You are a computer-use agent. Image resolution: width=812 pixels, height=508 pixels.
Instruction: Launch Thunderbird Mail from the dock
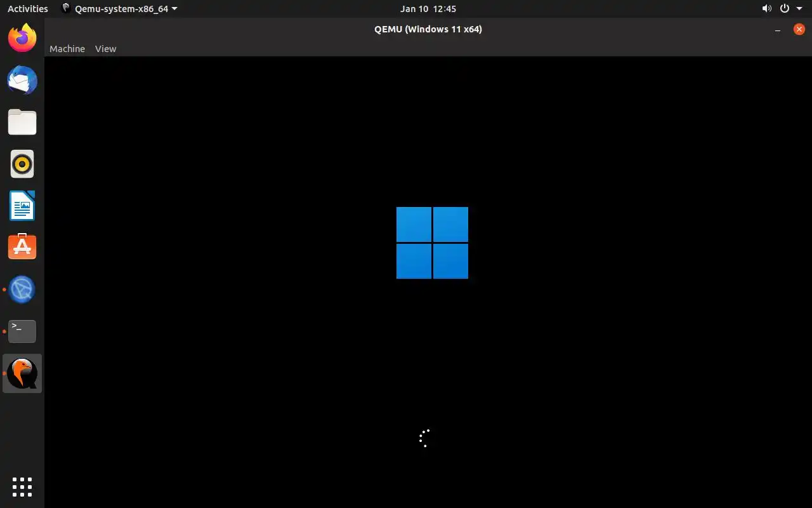tap(22, 80)
